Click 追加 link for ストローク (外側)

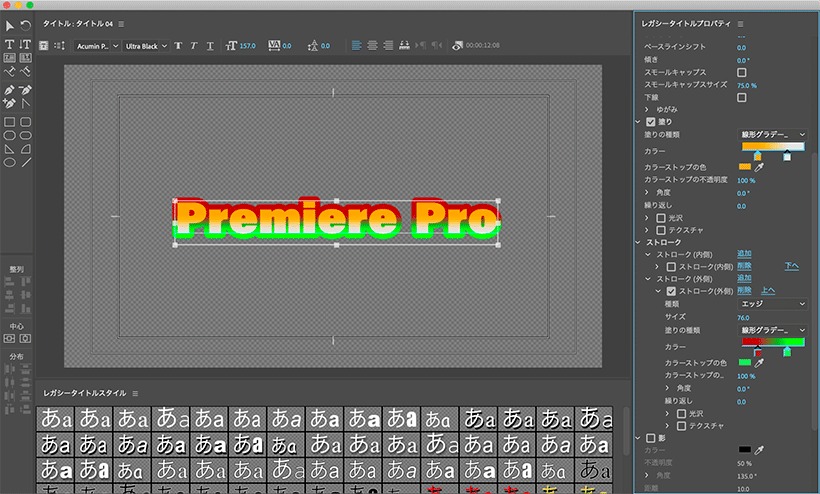tap(744, 278)
